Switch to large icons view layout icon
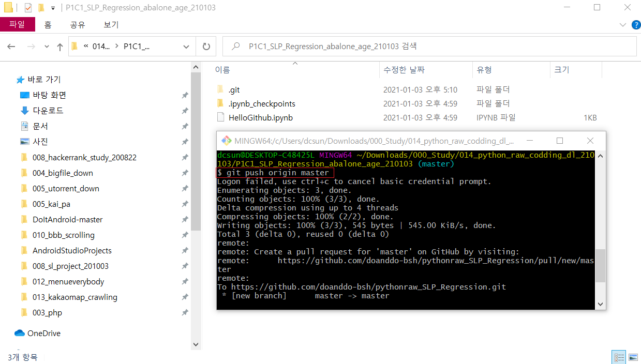 pyautogui.click(x=633, y=357)
